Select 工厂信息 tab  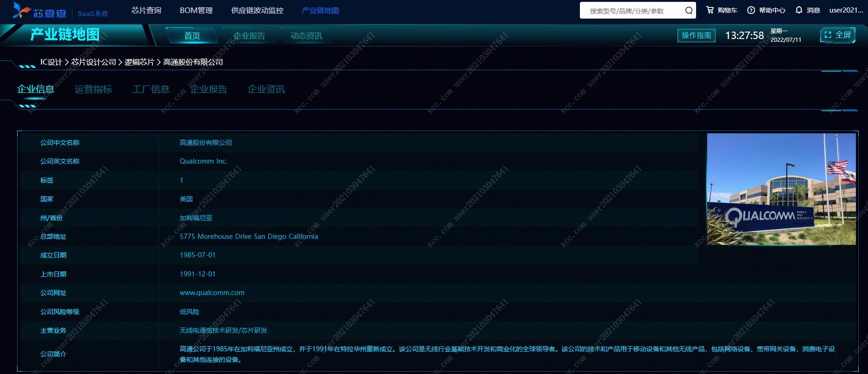point(151,89)
